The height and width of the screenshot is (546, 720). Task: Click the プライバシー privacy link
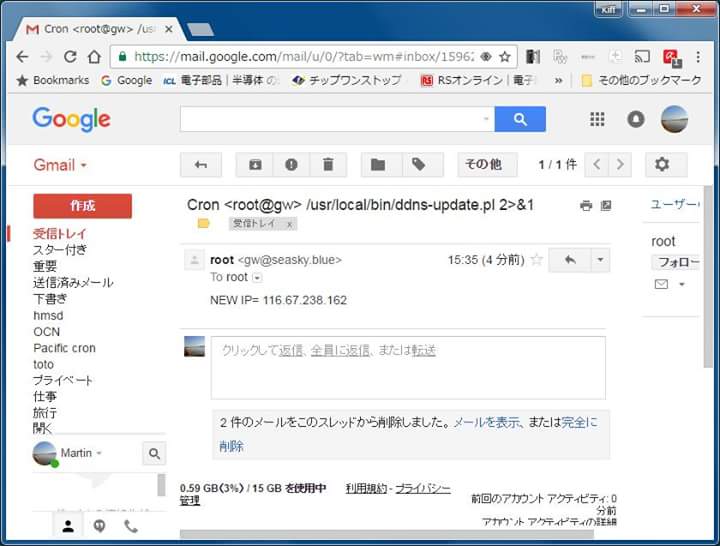423,488
